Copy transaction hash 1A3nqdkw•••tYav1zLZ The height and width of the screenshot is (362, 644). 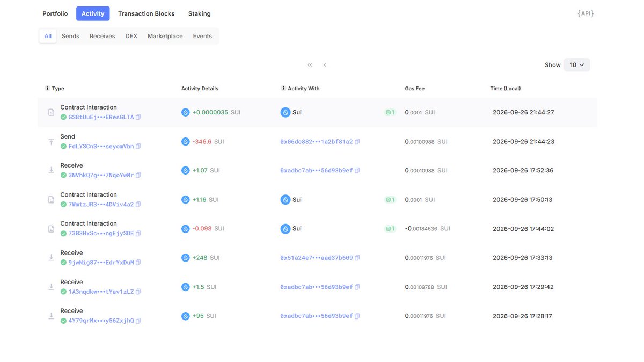coord(138,292)
